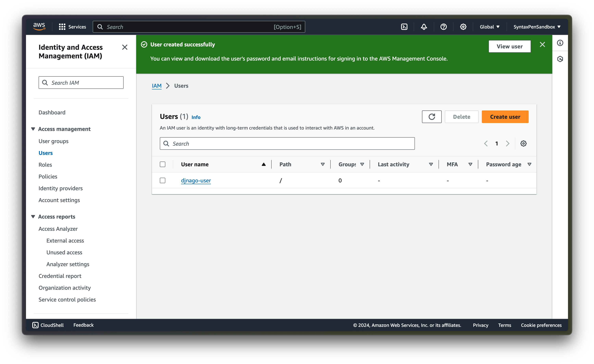Click View user in the success banner
The image size is (594, 364).
509,46
